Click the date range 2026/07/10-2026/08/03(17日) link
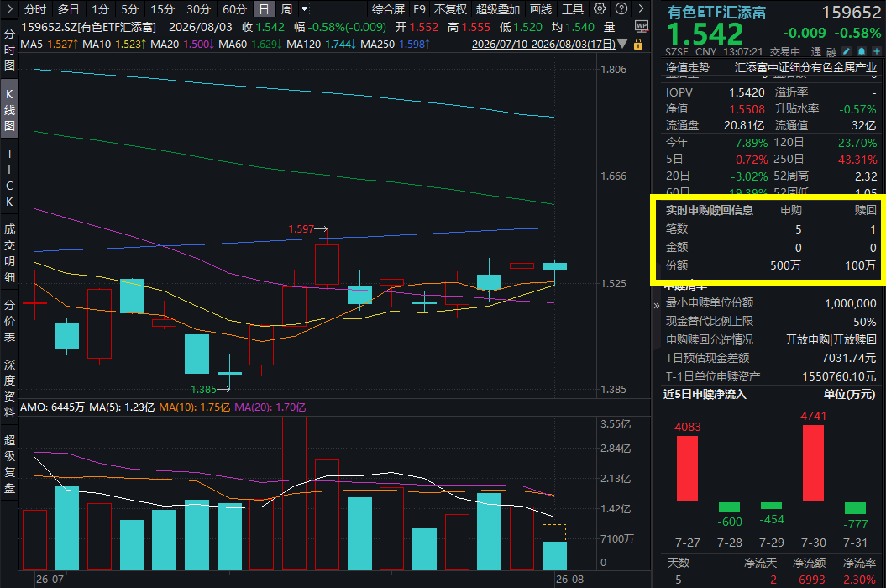This screenshot has width=886, height=588. (543, 44)
